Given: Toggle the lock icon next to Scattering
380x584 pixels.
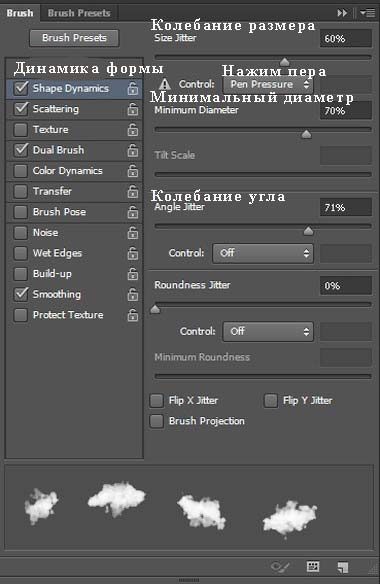Looking at the screenshot, I should point(133,109).
